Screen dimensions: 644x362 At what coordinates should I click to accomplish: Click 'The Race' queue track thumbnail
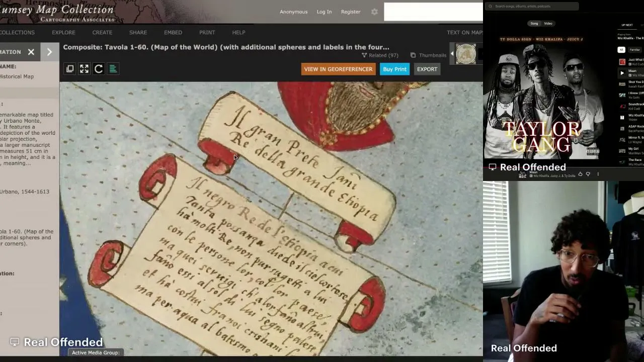pyautogui.click(x=622, y=161)
